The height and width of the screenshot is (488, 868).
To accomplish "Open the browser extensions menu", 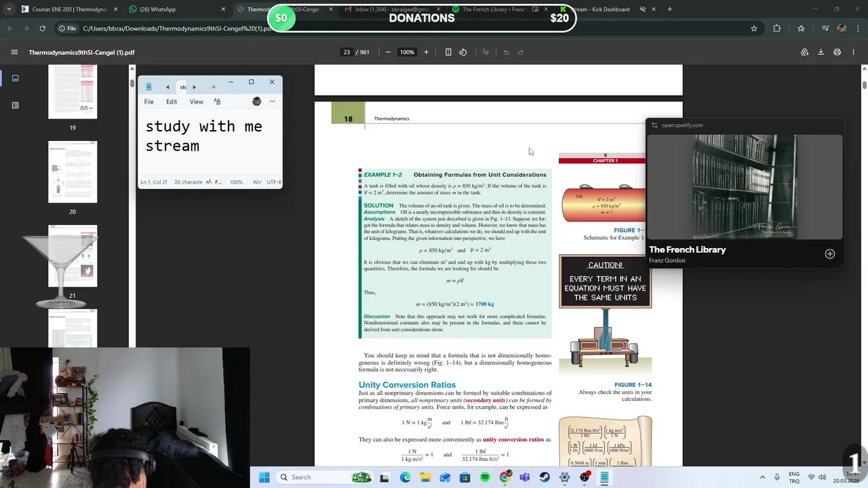I will point(777,28).
